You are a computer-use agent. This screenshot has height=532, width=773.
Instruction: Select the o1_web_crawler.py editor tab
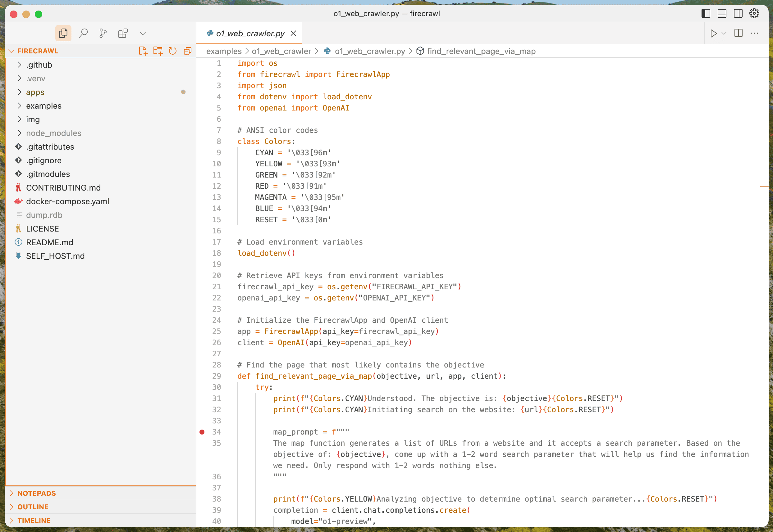(250, 33)
